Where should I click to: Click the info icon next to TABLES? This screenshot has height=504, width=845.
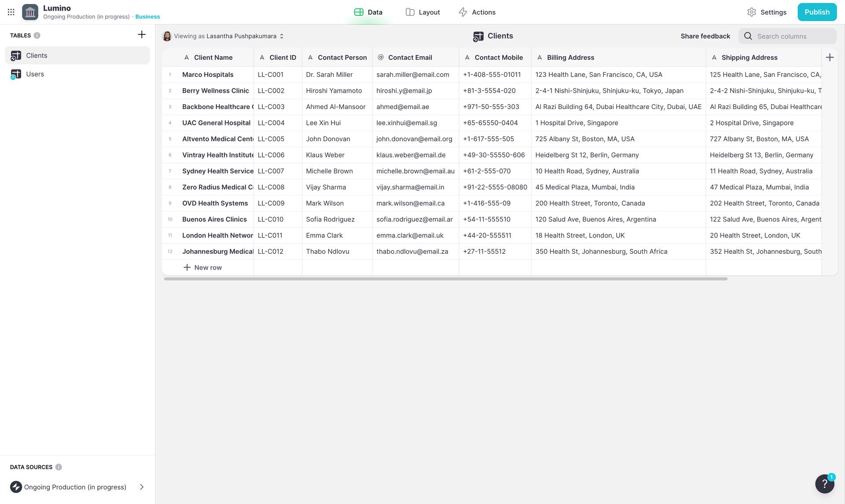[38, 36]
